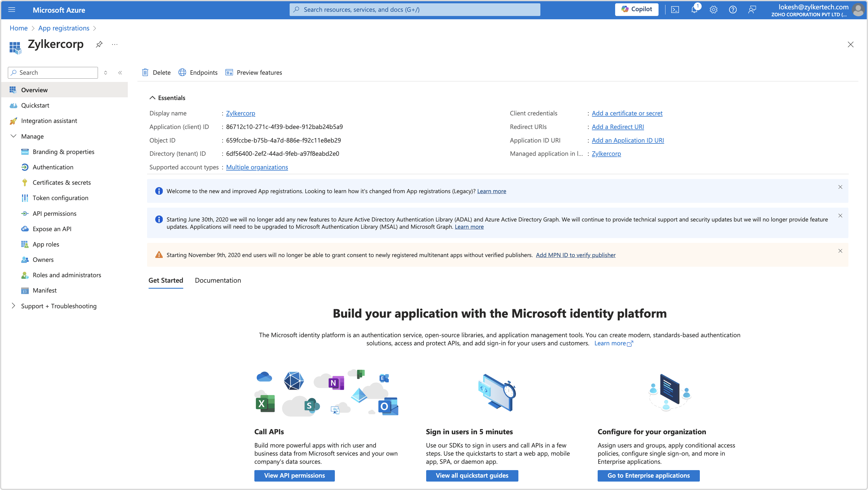Open the portal hamburger menu

coord(12,10)
